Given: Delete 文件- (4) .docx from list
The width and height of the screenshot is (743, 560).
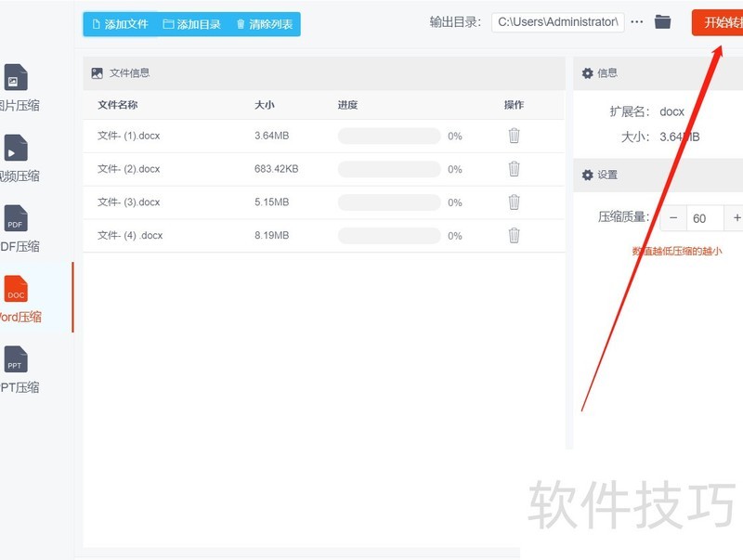Looking at the screenshot, I should [x=514, y=236].
